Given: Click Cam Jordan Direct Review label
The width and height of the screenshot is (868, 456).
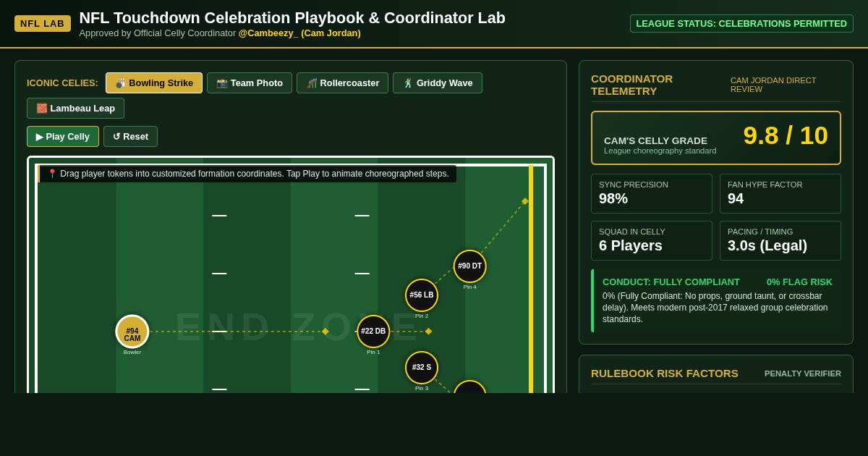Looking at the screenshot, I should 786,85.
